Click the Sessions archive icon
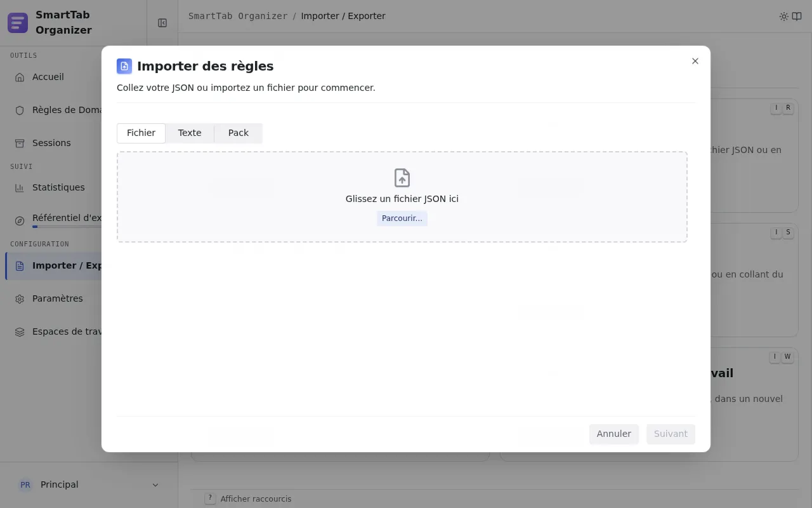This screenshot has width=812, height=508. click(x=20, y=143)
